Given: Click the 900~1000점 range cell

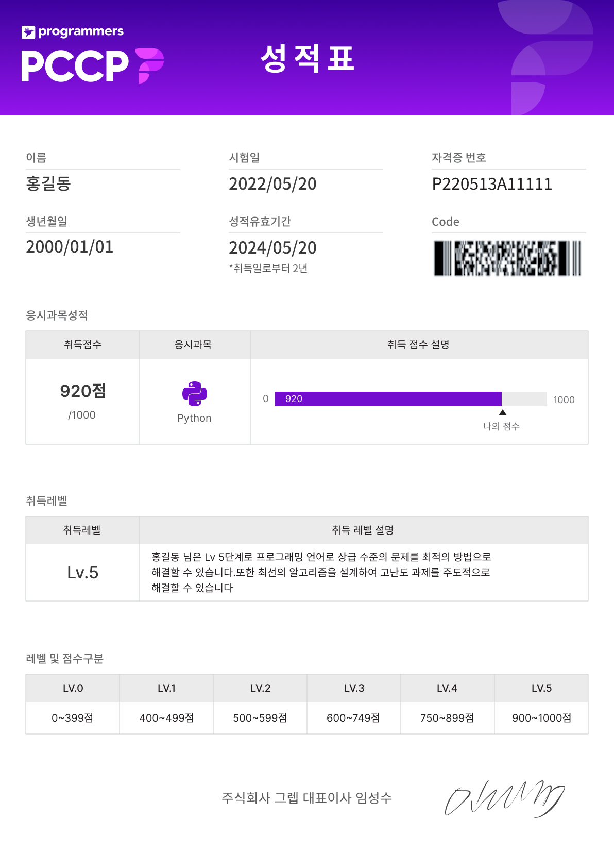Looking at the screenshot, I should pos(541,718).
